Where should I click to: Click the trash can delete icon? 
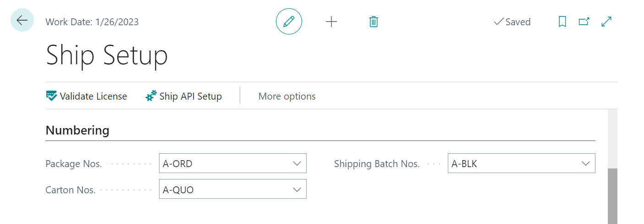click(374, 22)
